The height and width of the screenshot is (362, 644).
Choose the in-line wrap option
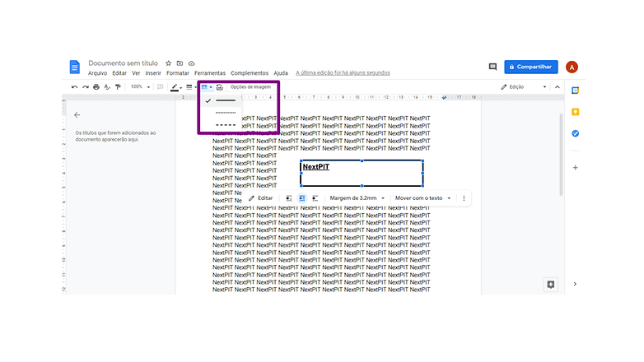(289, 198)
